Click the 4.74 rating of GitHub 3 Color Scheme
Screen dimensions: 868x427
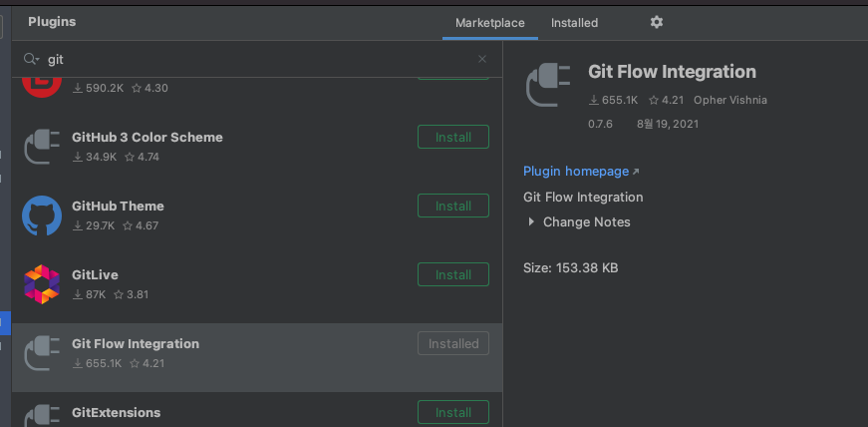tap(142, 157)
